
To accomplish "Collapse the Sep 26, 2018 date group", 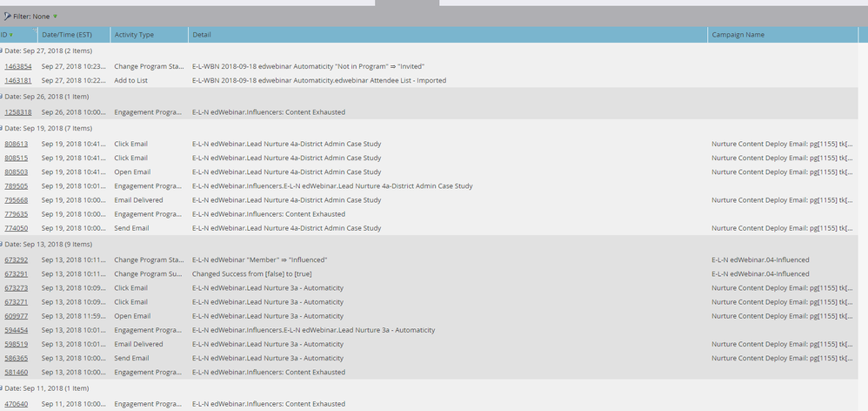I will click(2, 97).
